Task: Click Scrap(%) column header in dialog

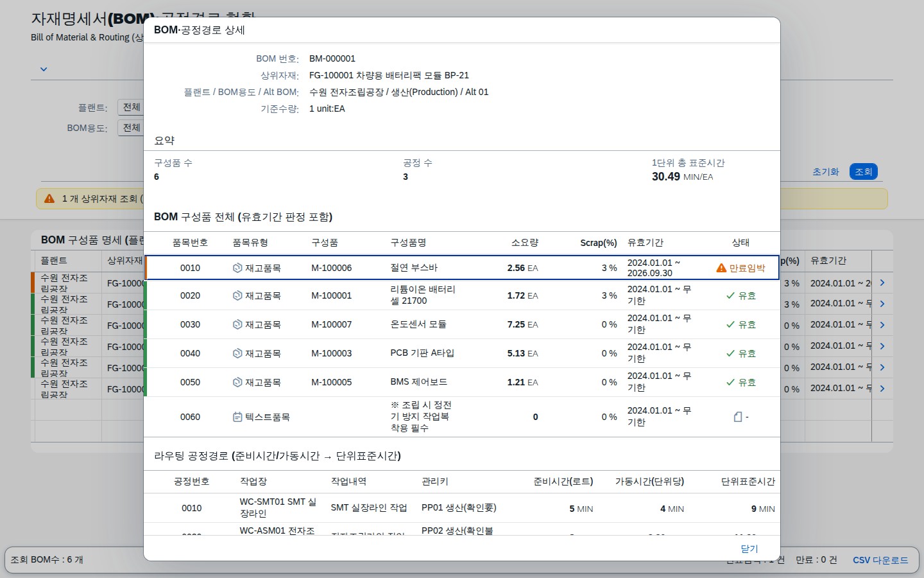Action: click(x=599, y=243)
